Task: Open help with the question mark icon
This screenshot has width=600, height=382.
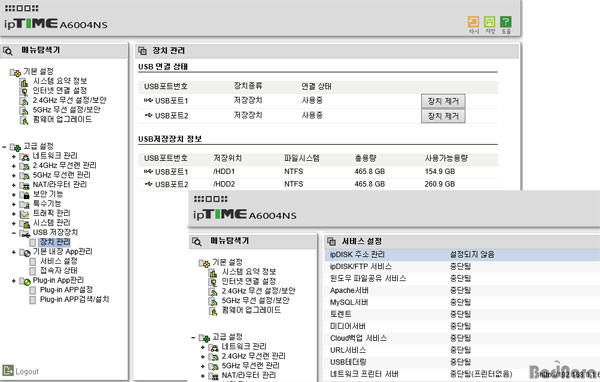Action: click(x=505, y=22)
